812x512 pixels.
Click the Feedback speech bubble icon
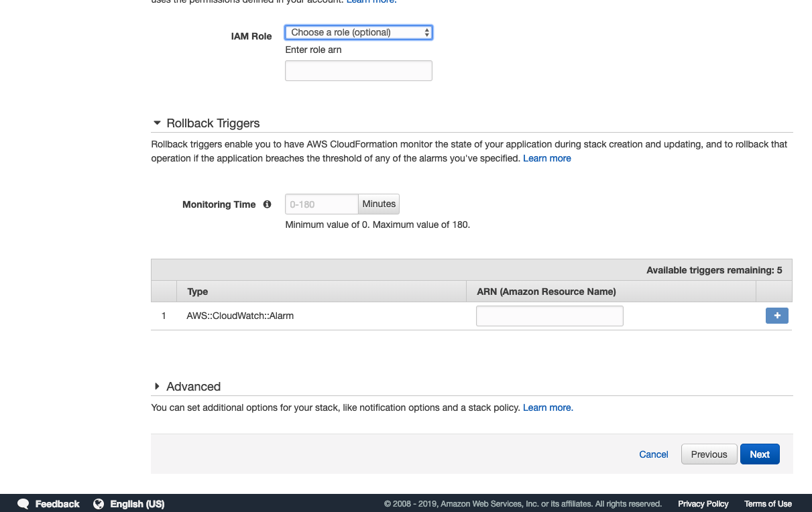pos(23,504)
